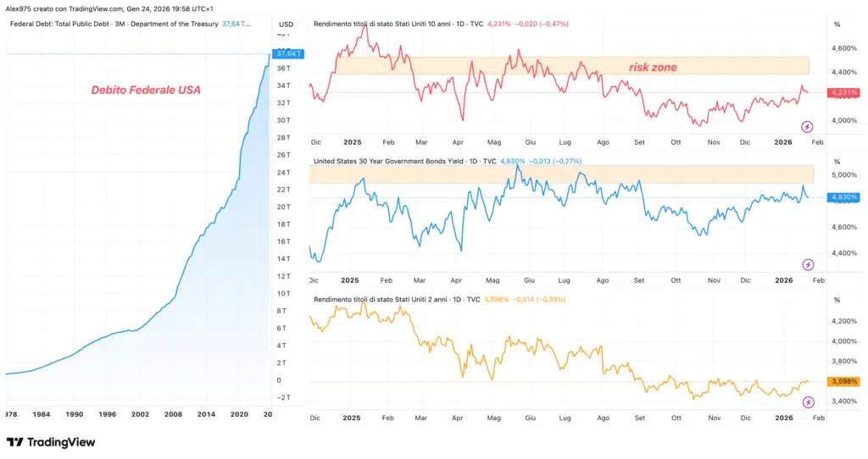Image resolution: width=868 pixels, height=459 pixels.
Task: Select the 'risk zone' text annotation
Action: pos(652,67)
